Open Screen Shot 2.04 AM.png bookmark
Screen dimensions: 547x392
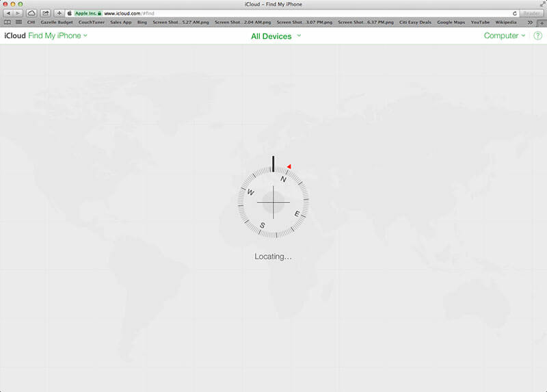tap(243, 23)
